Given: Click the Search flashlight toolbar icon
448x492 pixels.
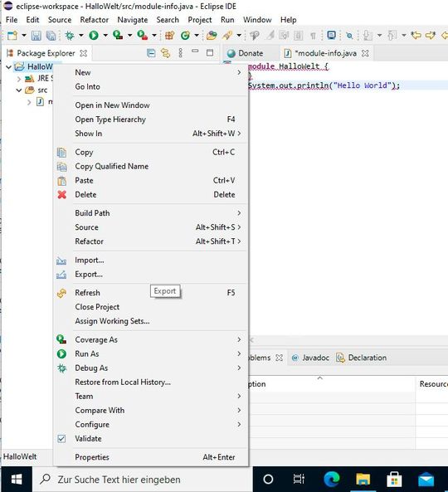Looking at the screenshot, I should [227, 35].
